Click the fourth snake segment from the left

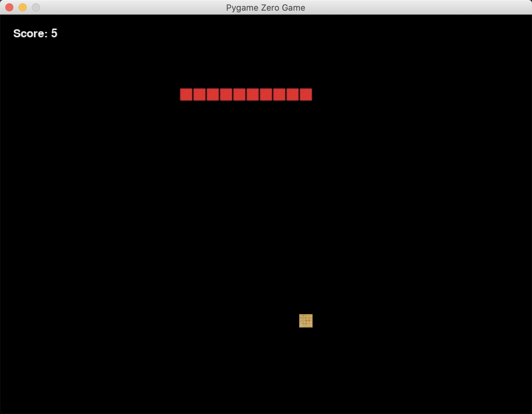click(x=226, y=95)
